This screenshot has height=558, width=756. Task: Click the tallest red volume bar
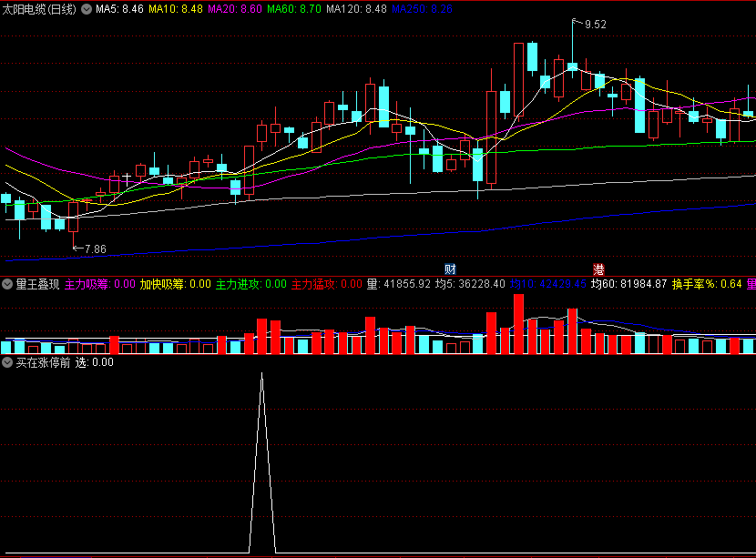coord(519,324)
